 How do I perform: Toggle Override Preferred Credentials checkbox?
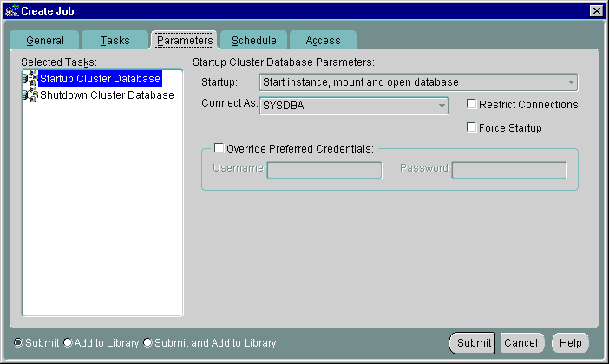click(x=219, y=148)
